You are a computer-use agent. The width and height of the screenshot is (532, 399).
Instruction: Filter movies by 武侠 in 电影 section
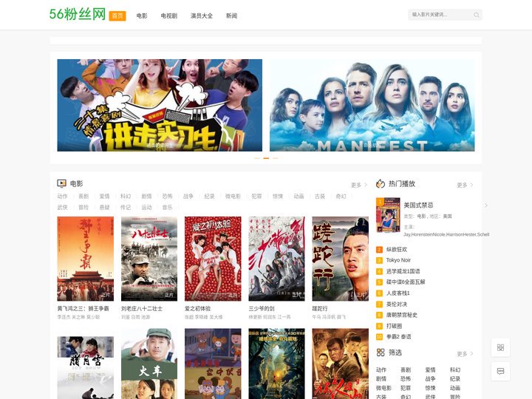point(62,208)
